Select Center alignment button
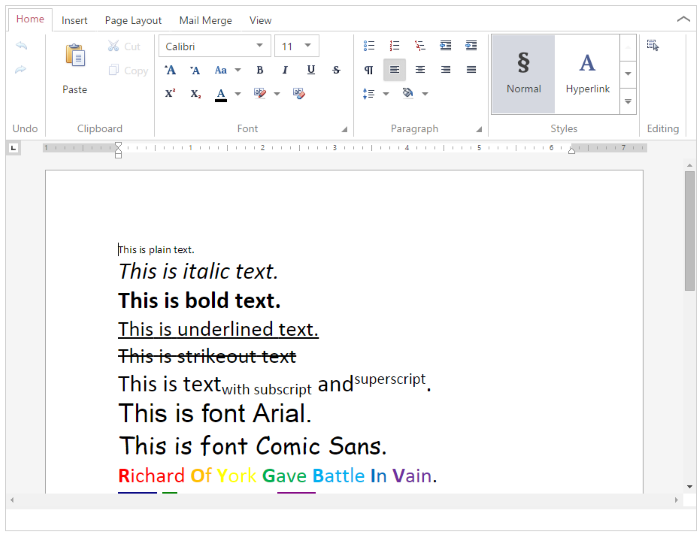 420,70
